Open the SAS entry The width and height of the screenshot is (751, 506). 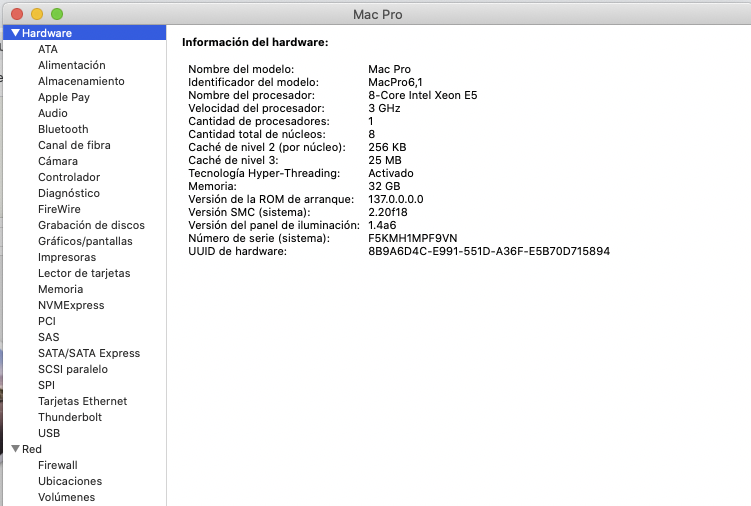point(49,337)
